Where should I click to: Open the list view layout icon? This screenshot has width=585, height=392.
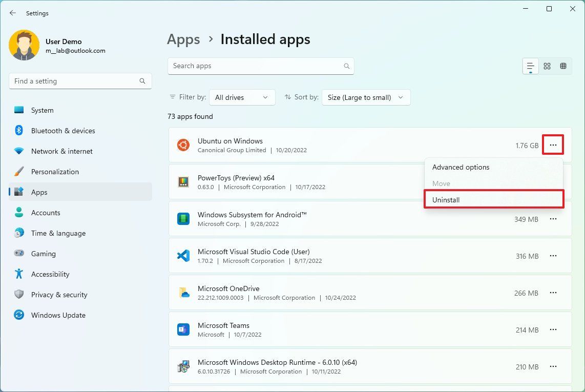[x=530, y=66]
